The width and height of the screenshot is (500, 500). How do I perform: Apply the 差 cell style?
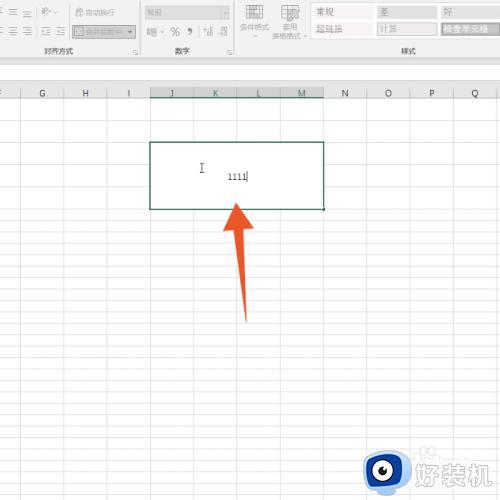pos(407,12)
